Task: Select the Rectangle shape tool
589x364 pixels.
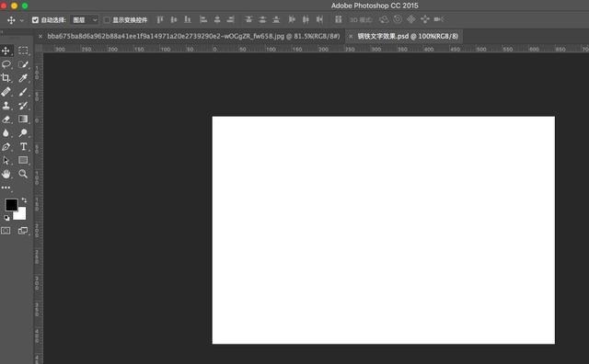Action: click(x=23, y=160)
